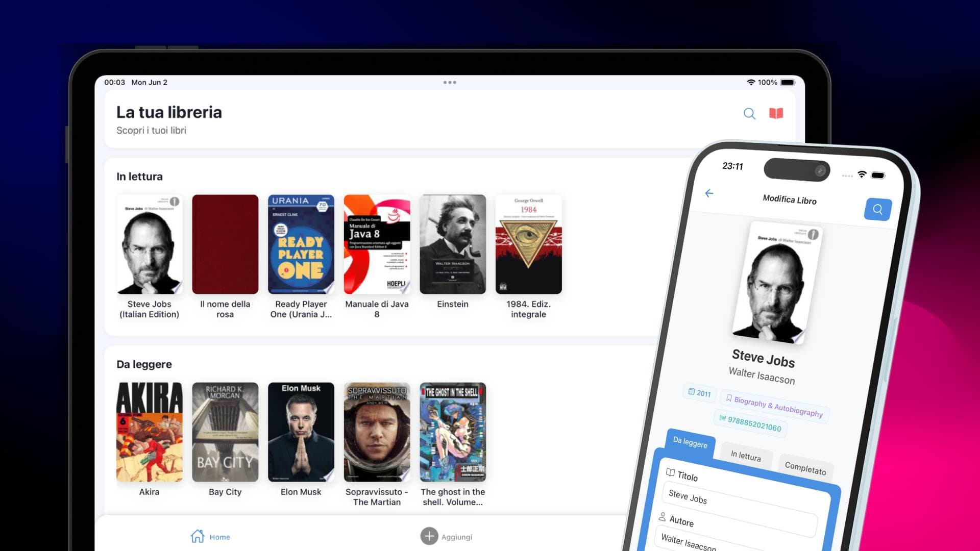Click the Akira title text
This screenshot has height=551, width=980.
150,492
